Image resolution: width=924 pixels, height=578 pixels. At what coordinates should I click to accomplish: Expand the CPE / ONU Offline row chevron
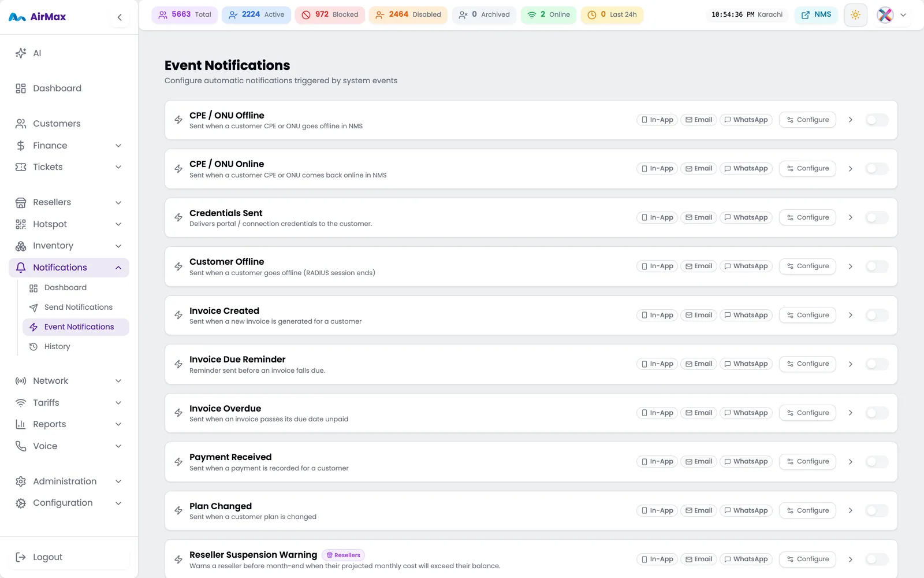(851, 120)
